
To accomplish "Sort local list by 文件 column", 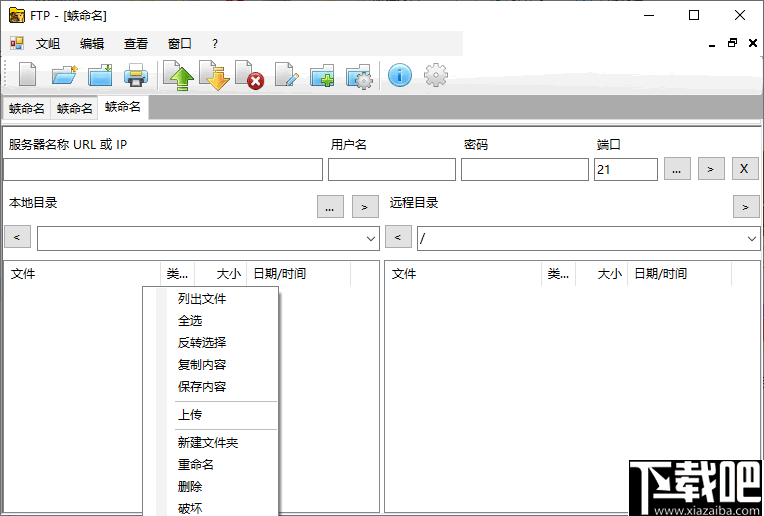I will (82, 274).
